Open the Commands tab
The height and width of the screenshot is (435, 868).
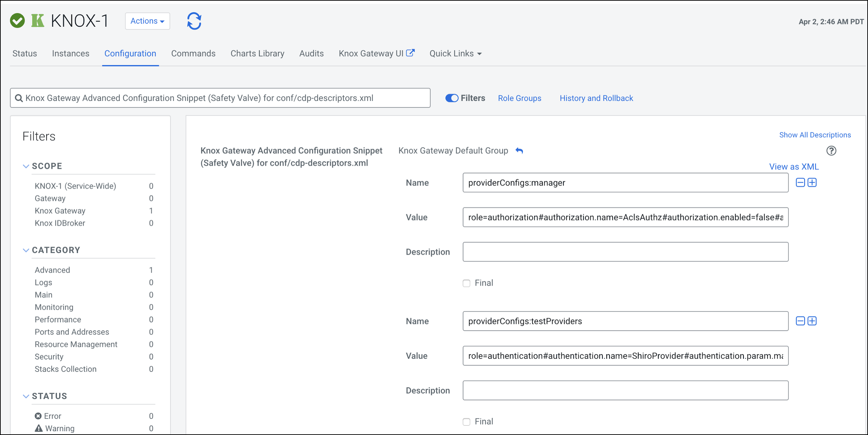pyautogui.click(x=193, y=53)
